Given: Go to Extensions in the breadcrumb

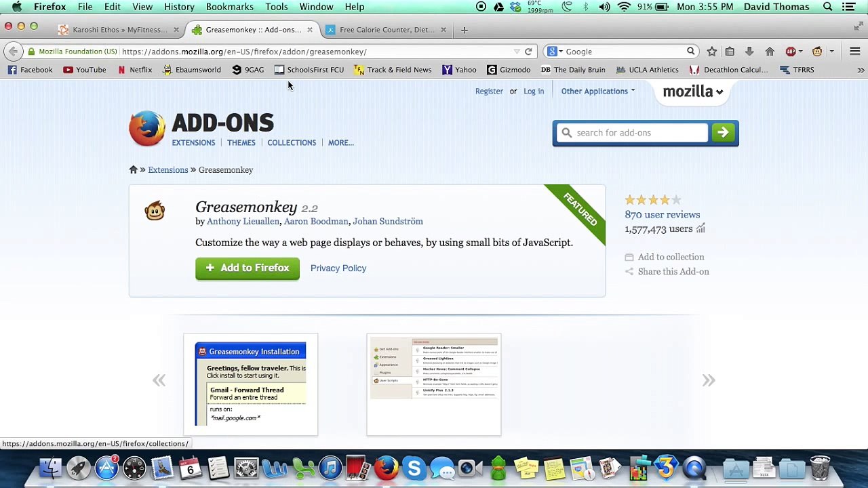Looking at the screenshot, I should pyautogui.click(x=168, y=170).
